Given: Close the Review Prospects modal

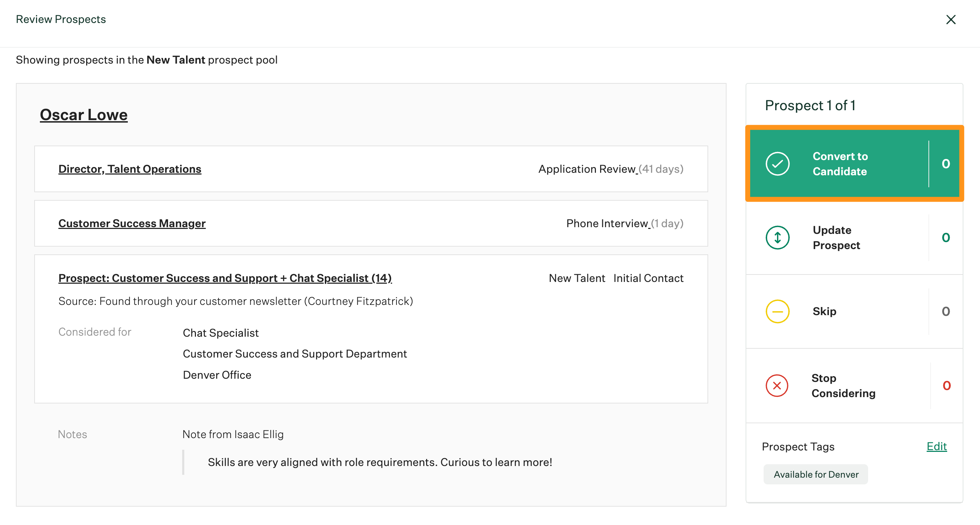Looking at the screenshot, I should coord(951,19).
